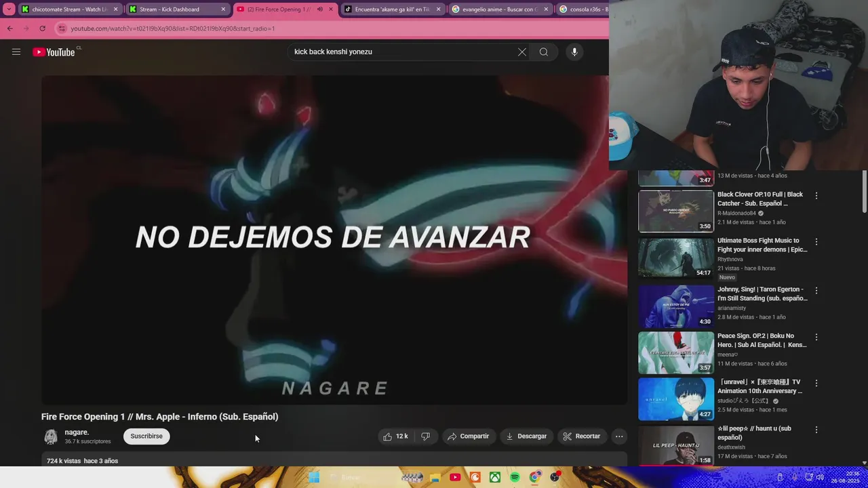868x488 pixels.
Task: Click the Recortar clip button
Action: (582, 436)
